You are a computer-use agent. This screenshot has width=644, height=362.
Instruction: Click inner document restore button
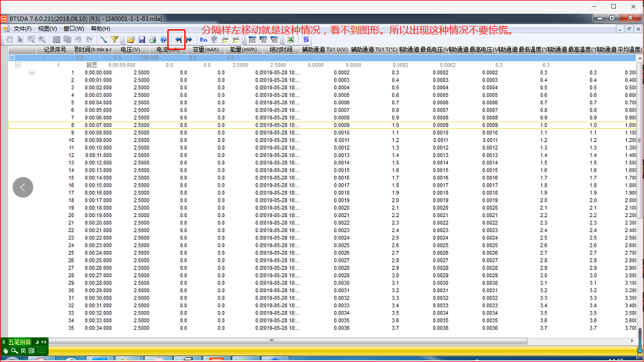(629, 29)
